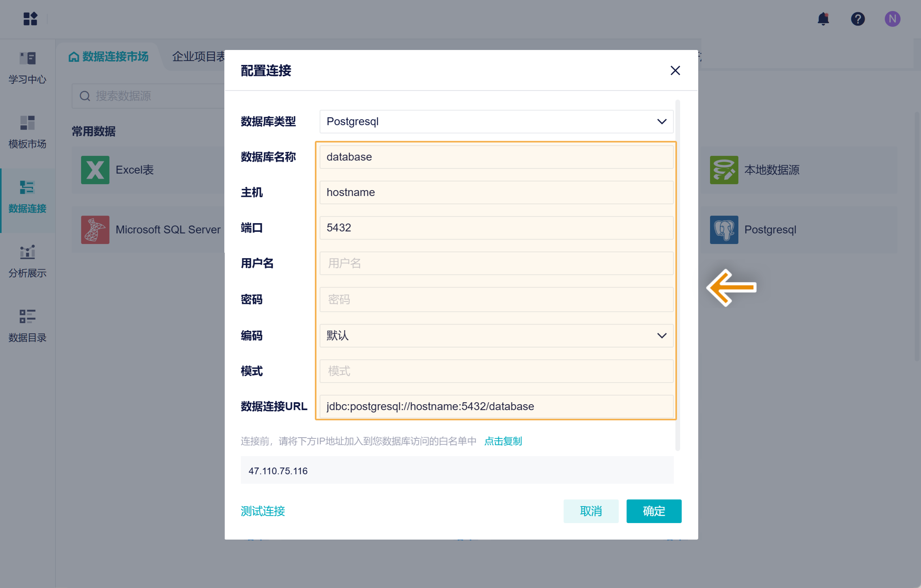The image size is (921, 588).
Task: Click the Postgresql card label
Action: (x=770, y=229)
